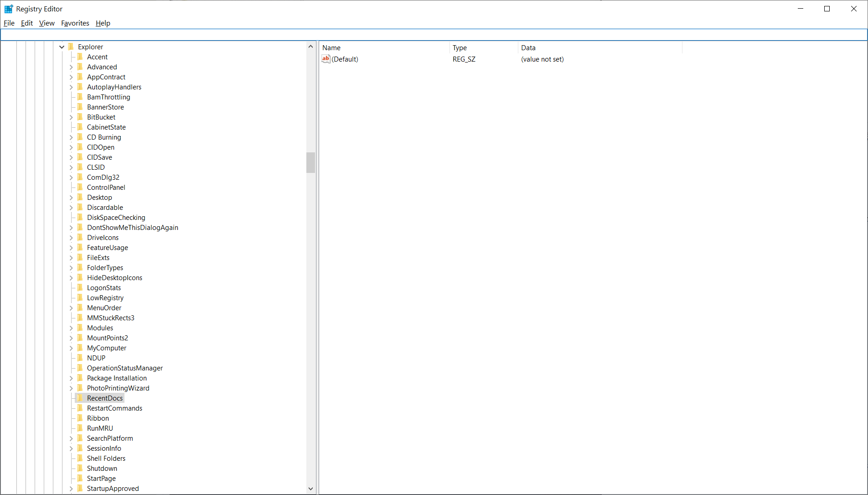This screenshot has height=495, width=868.
Task: Click the Advanced key folder icon
Action: 80,67
